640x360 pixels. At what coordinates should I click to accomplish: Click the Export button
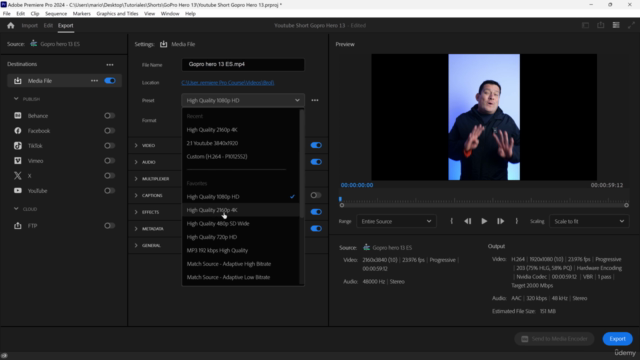click(618, 339)
